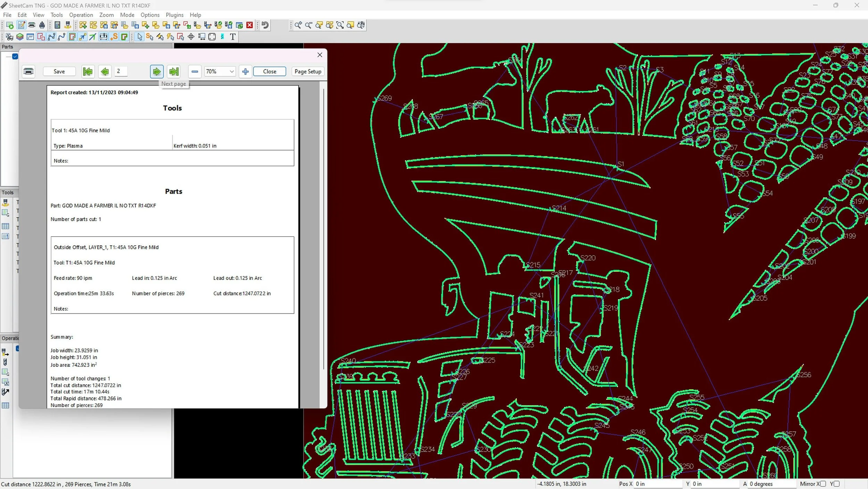Click the printer icon in the report dialog

tap(28, 72)
